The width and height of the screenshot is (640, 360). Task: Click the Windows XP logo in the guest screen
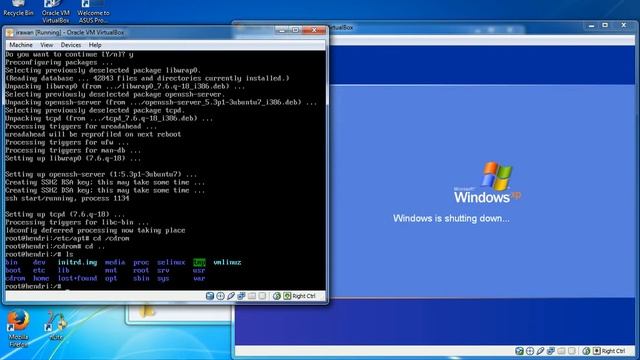(487, 183)
